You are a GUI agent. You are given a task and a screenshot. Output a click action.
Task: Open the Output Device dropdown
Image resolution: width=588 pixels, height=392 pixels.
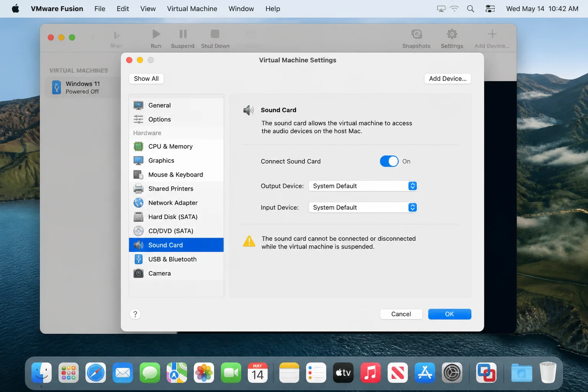click(363, 186)
